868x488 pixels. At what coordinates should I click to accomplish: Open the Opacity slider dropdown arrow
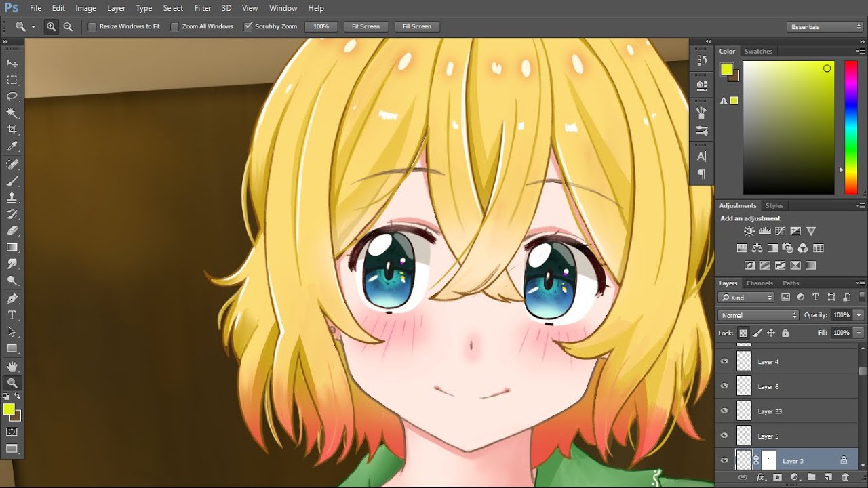pos(859,315)
